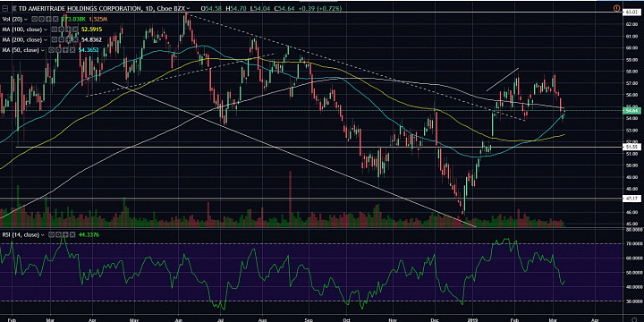
Task: Click the MA 50 value 54.3652
Action: [x=89, y=50]
